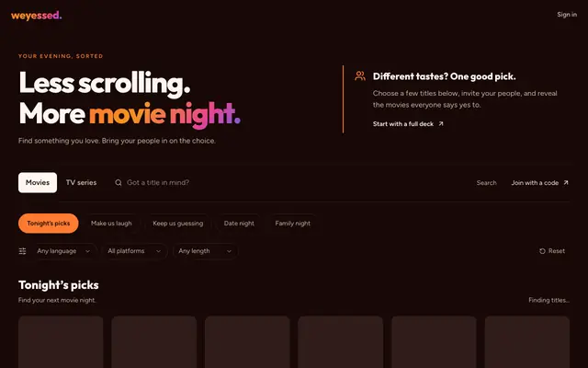Viewport: 588px width, 368px height.
Task: Click the Tonight's picks heading
Action: tap(59, 285)
